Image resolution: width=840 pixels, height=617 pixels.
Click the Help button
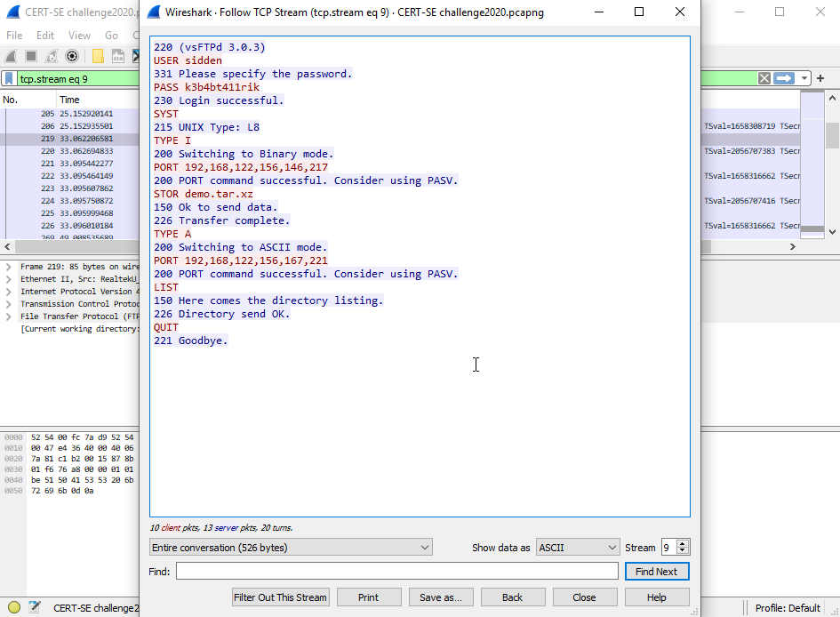point(657,597)
